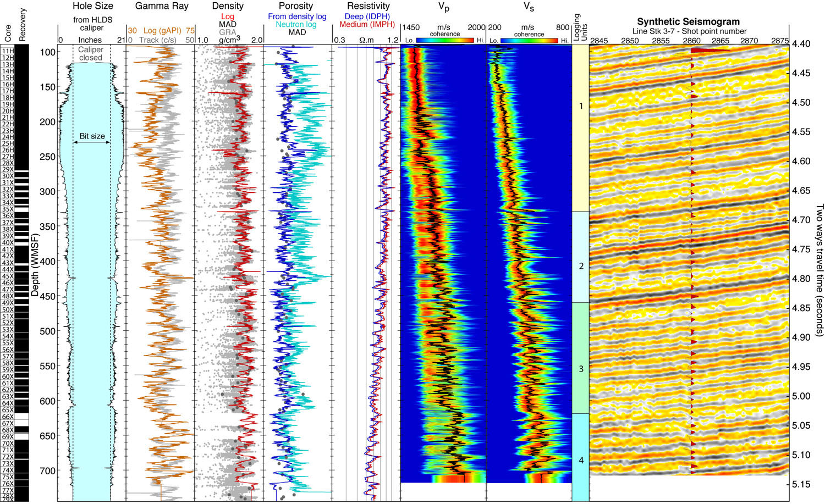The width and height of the screenshot is (825, 504).
Task: Click the red "Log" density legend
Action: pos(227,17)
